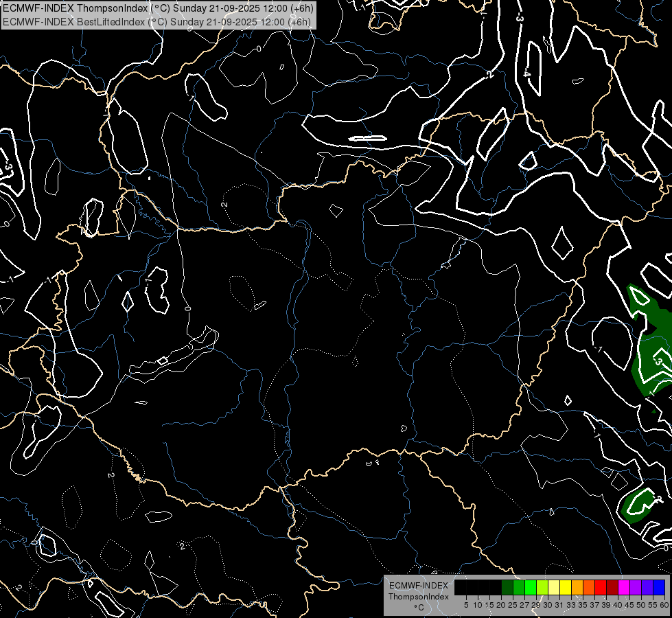Click legend tick value 15

click(489, 605)
